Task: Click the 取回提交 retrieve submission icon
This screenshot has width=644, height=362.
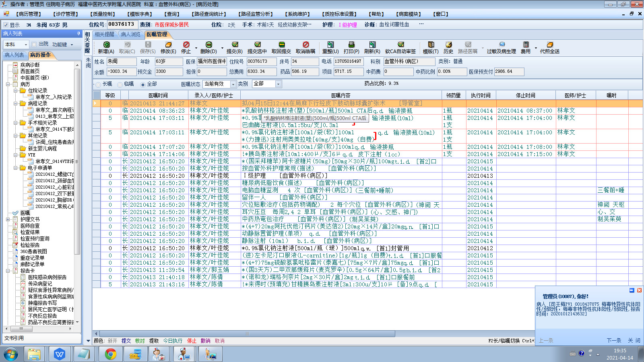Action: [x=281, y=45]
